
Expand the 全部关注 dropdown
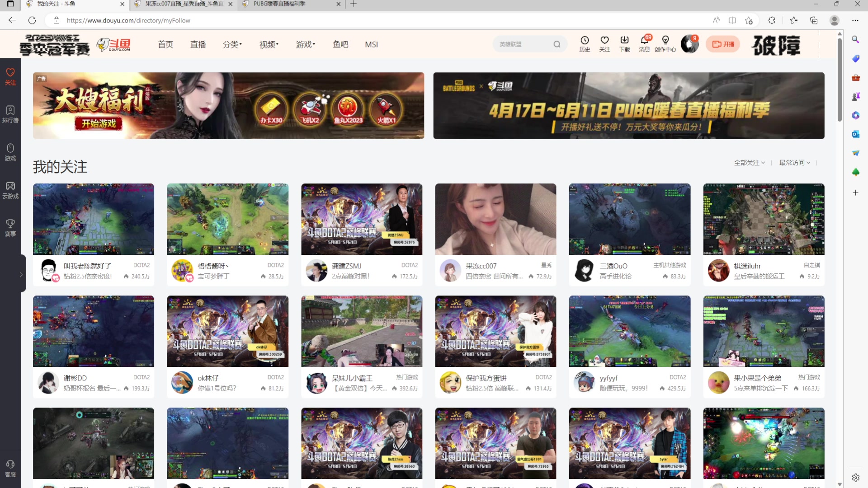point(749,163)
